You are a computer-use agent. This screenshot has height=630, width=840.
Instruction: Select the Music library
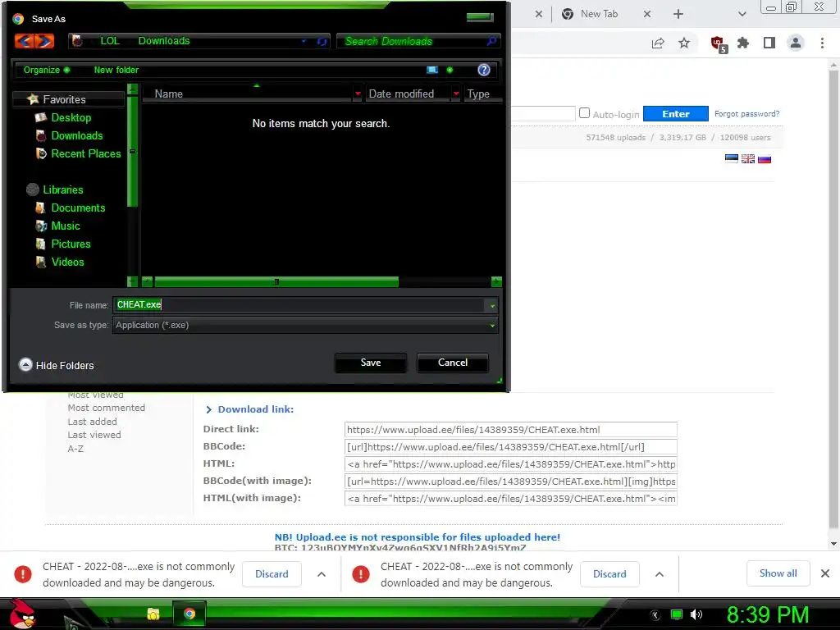pyautogui.click(x=66, y=226)
